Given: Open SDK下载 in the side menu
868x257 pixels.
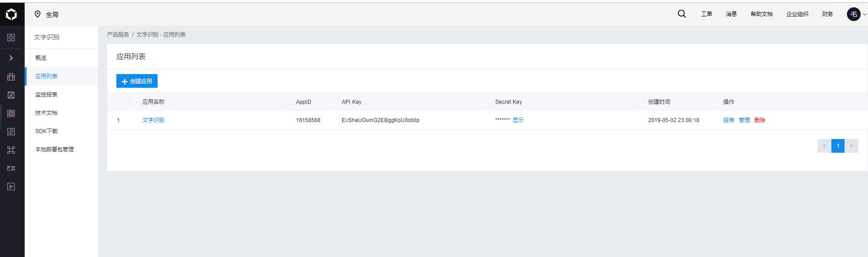Looking at the screenshot, I should point(46,131).
